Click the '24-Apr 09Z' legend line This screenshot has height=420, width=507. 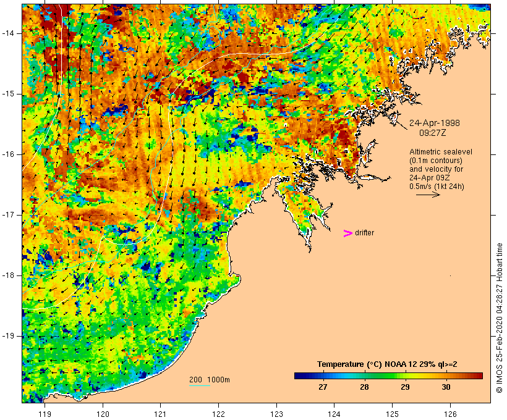(x=429, y=178)
